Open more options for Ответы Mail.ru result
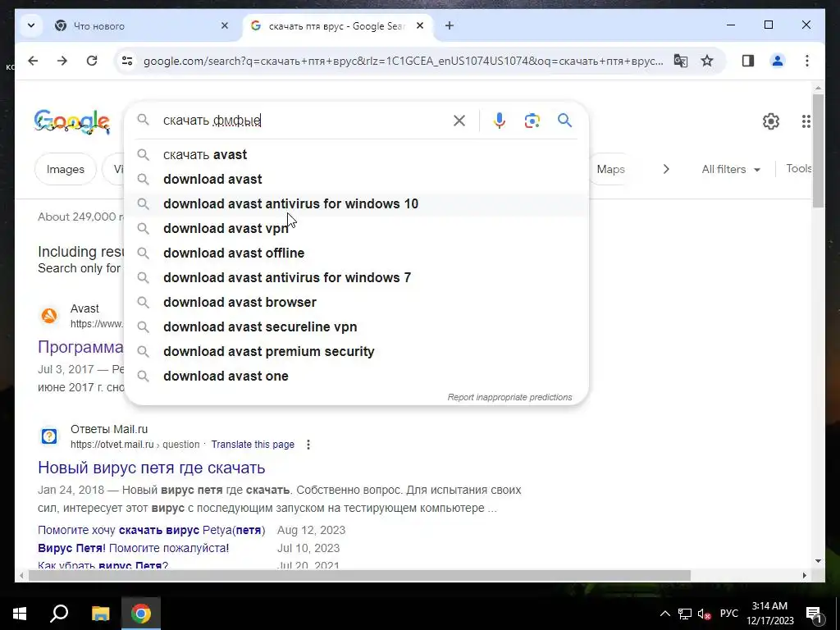The image size is (840, 630). (x=308, y=445)
